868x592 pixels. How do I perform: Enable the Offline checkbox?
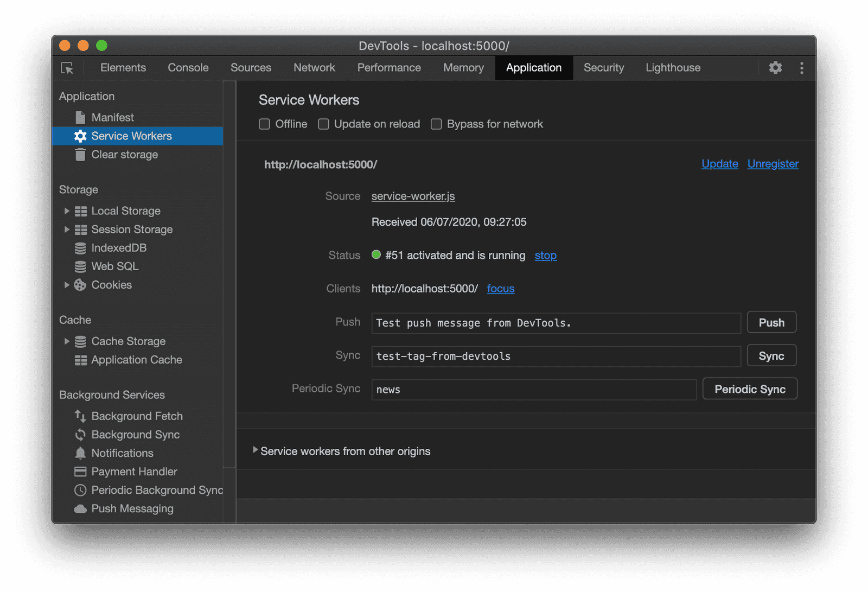(265, 124)
